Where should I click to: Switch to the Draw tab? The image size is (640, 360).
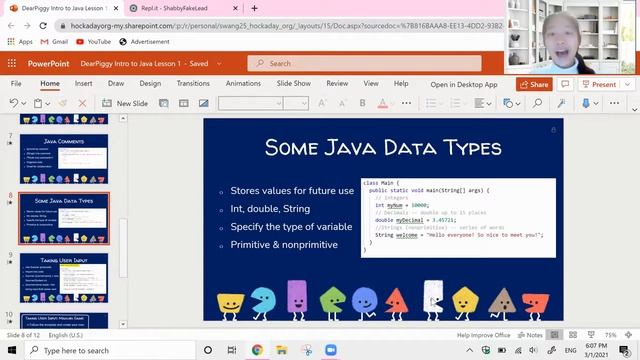tap(116, 83)
